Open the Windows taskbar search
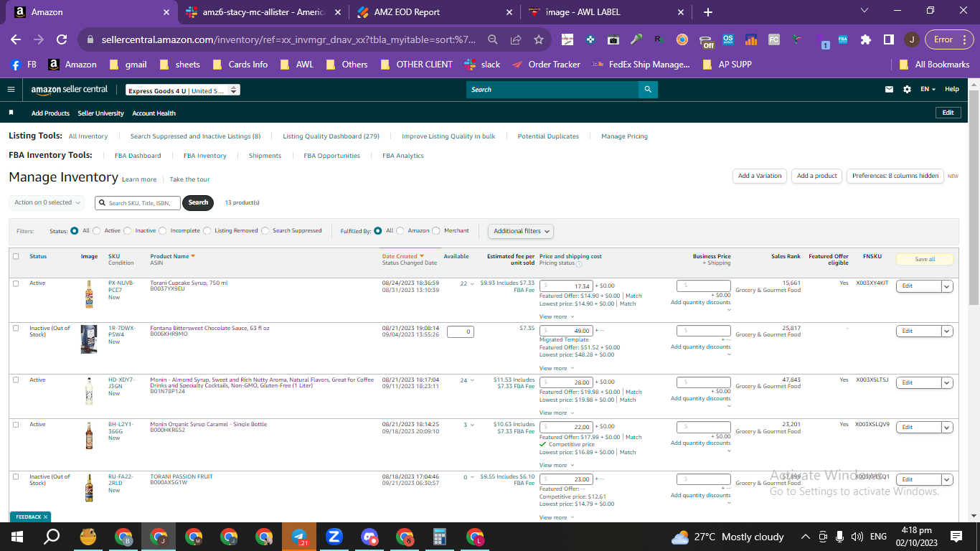This screenshot has height=551, width=980. (x=52, y=537)
